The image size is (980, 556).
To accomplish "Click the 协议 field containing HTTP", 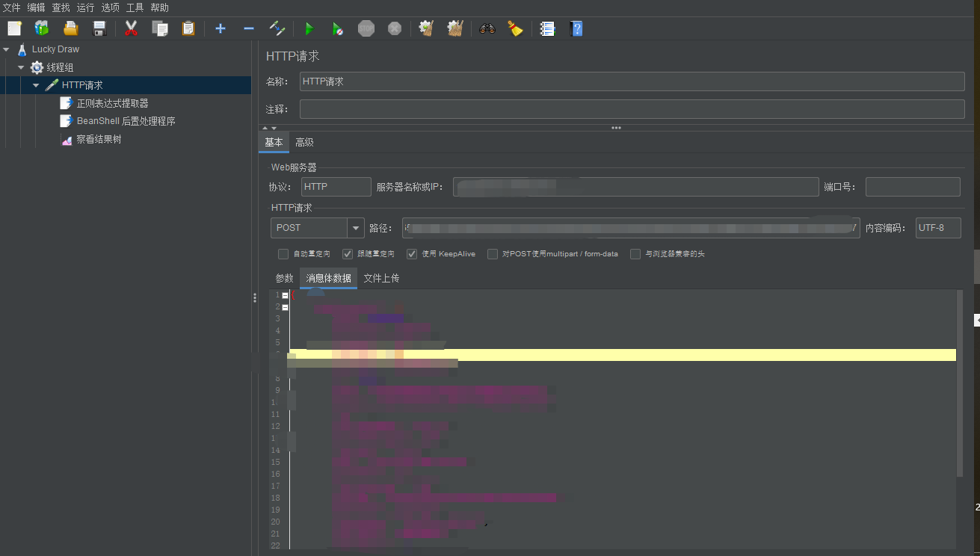I will pyautogui.click(x=336, y=187).
